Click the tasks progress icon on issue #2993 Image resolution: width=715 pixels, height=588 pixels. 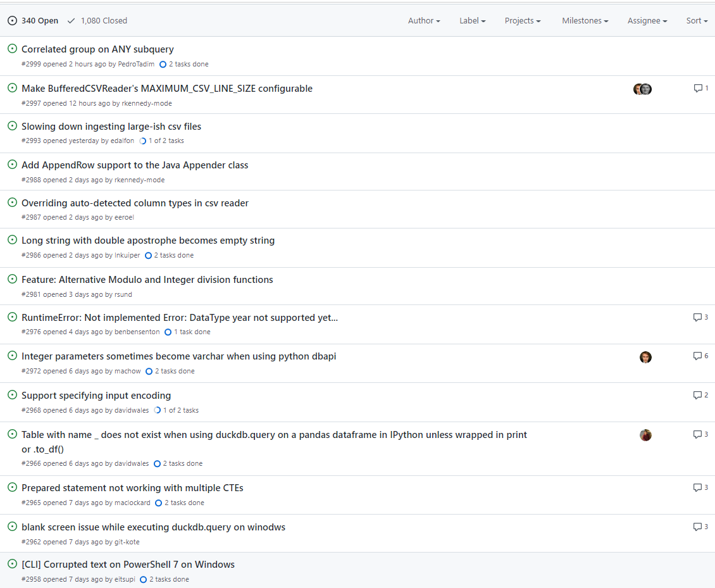click(x=143, y=141)
